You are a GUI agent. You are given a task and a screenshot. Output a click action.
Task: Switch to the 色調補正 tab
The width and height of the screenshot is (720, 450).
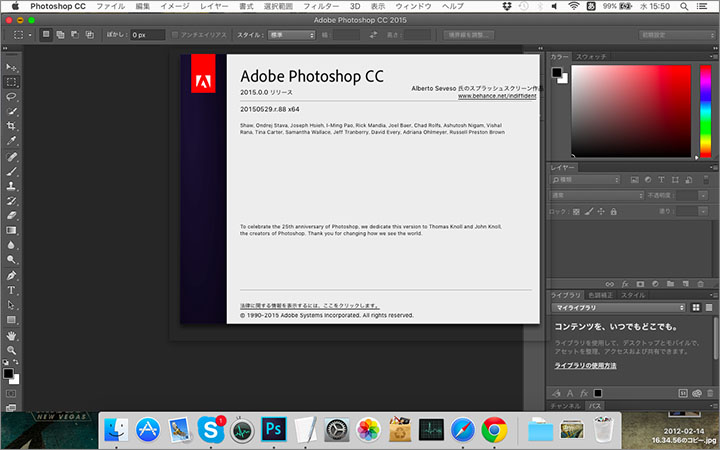tap(600, 295)
